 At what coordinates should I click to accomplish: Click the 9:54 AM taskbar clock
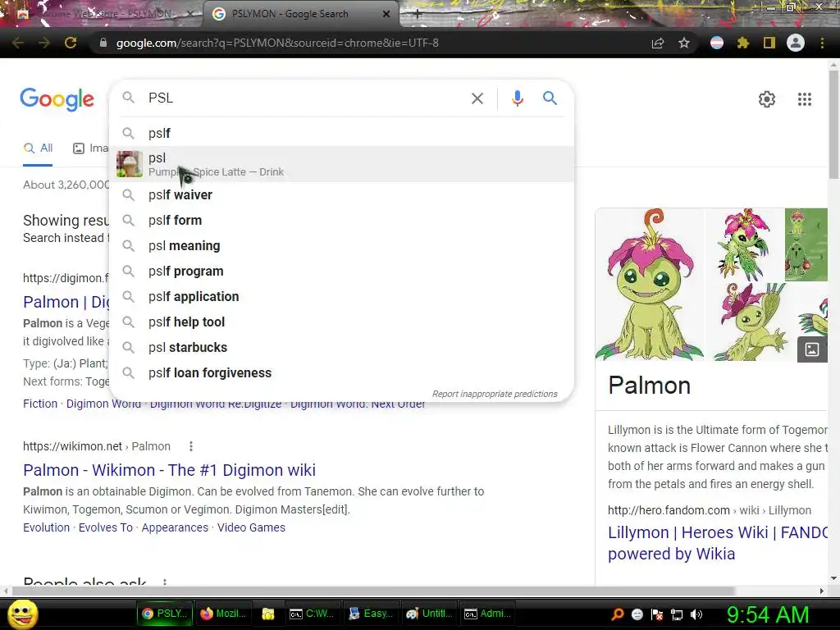[x=768, y=614]
